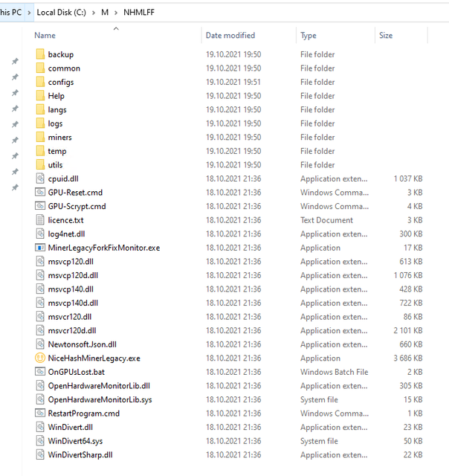Sort files by the Size column header
The height and width of the screenshot is (476, 449).
[x=386, y=36]
